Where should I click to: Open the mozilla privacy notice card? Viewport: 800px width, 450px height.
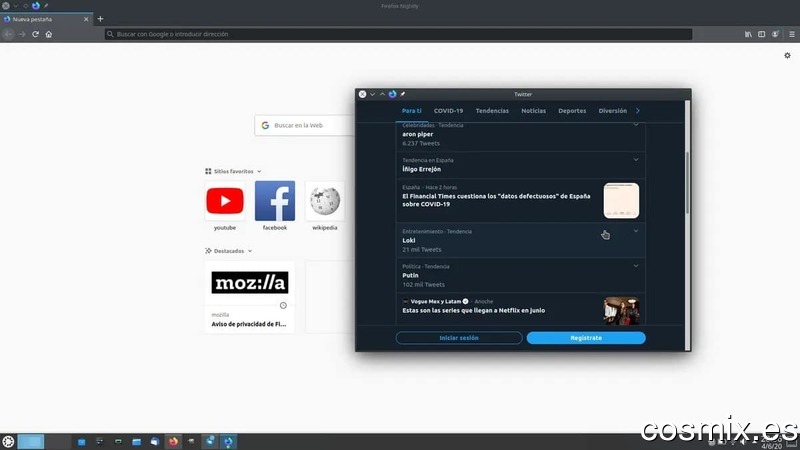(249, 297)
